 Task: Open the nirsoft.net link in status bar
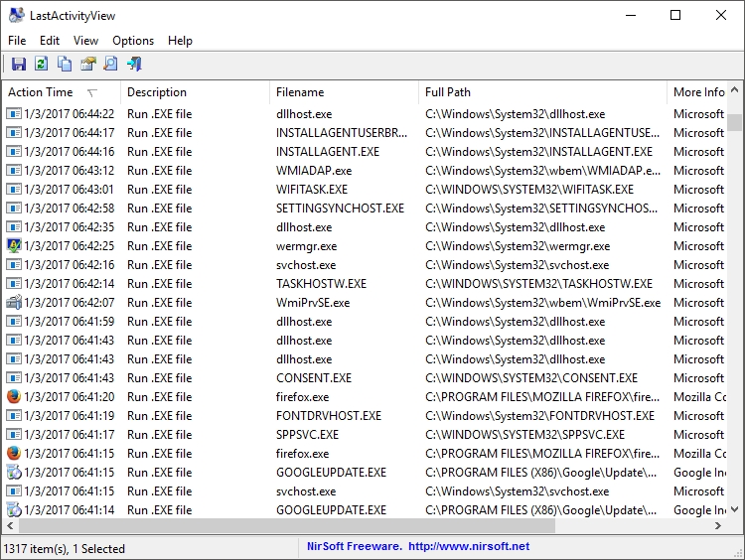pos(469,546)
